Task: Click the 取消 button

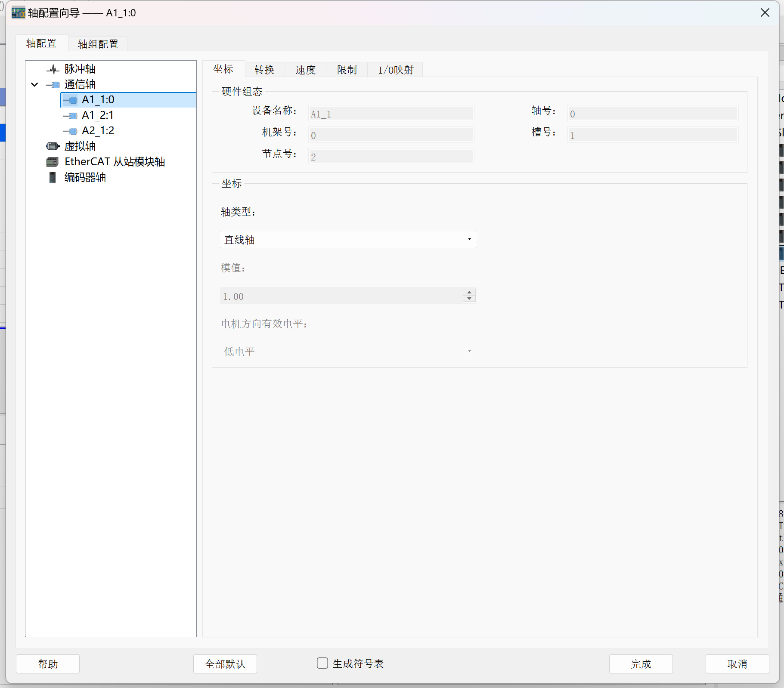Action: point(738,664)
